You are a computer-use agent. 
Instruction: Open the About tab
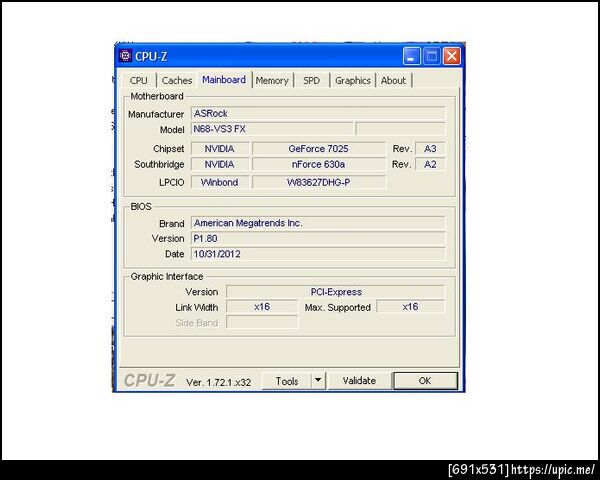[x=393, y=80]
